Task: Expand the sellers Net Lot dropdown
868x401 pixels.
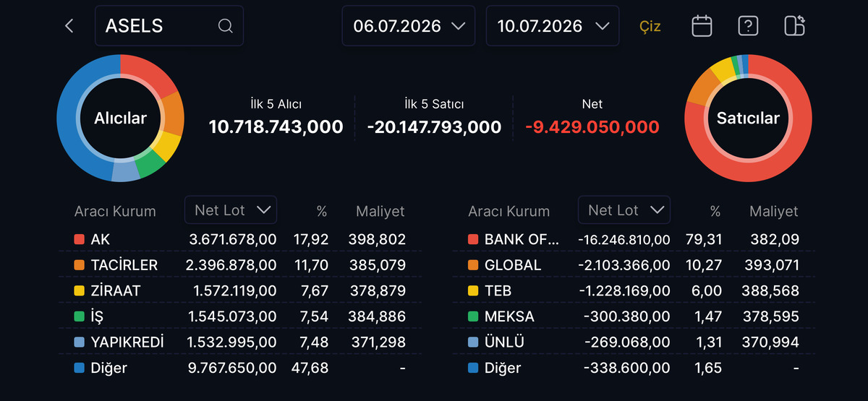Action: point(624,210)
